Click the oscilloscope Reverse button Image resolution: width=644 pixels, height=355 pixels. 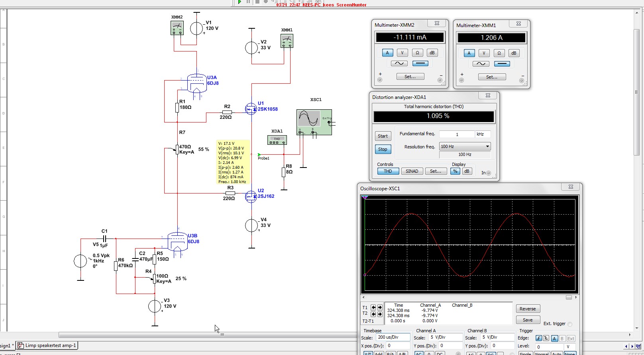pos(528,309)
